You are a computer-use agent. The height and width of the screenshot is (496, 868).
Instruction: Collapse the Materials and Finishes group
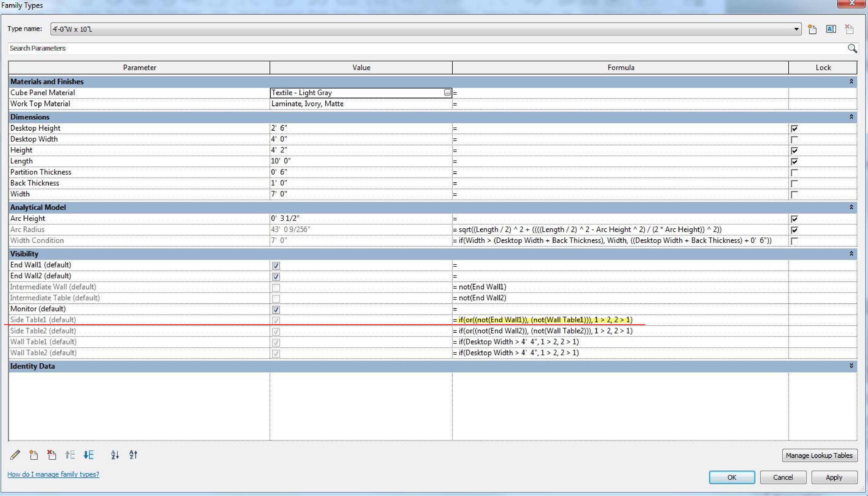coord(851,81)
